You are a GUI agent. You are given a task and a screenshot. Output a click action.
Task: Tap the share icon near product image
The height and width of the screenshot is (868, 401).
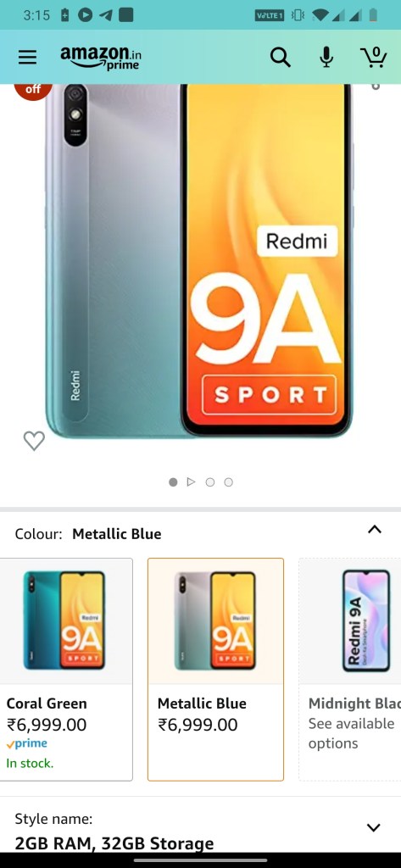coord(375,86)
